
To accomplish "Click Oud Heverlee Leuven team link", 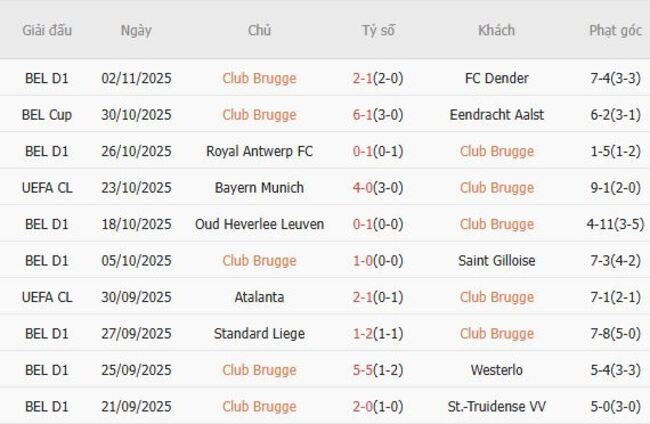I will coord(259,224).
